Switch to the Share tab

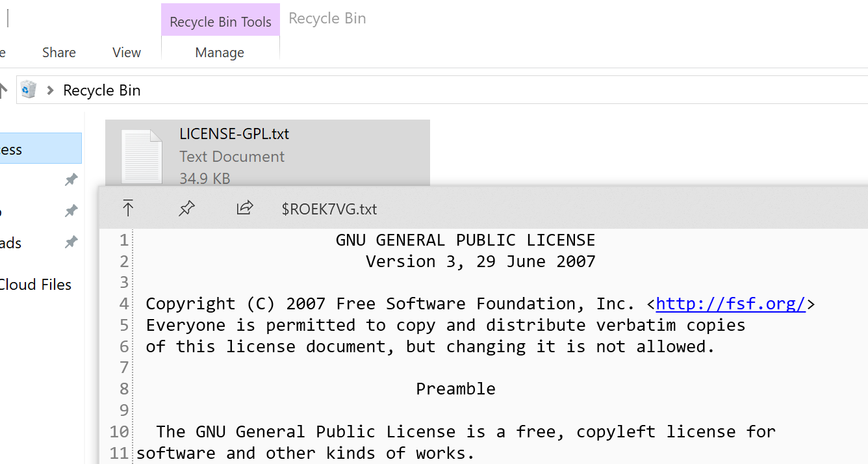click(58, 52)
